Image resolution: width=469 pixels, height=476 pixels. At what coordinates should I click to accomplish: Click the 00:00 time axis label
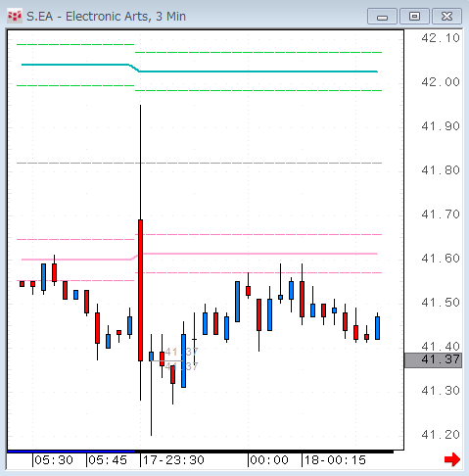269,460
